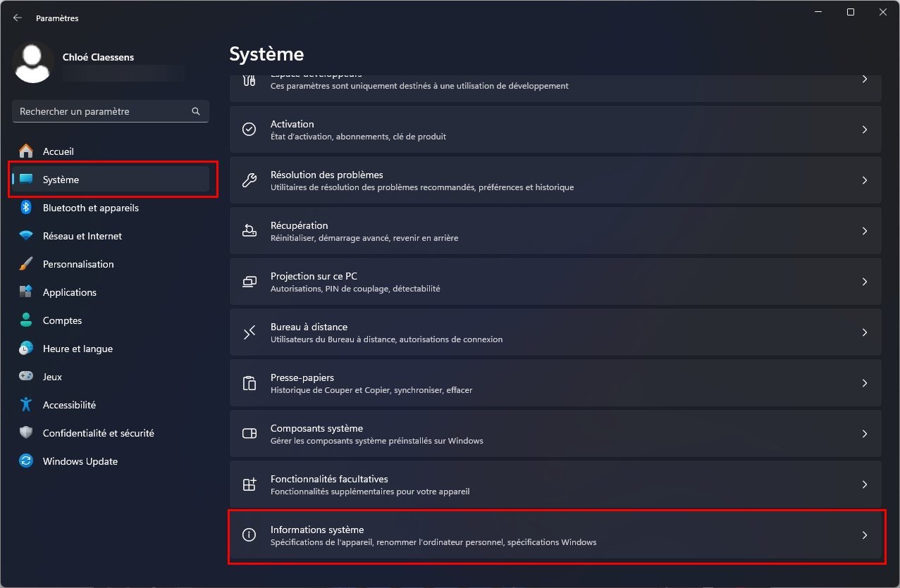Click the Accessibilité figure icon
900x588 pixels.
26,405
